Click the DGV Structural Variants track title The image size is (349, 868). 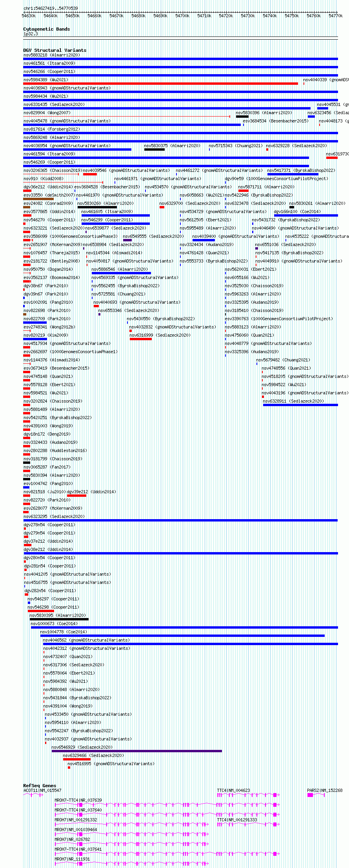coord(55,50)
